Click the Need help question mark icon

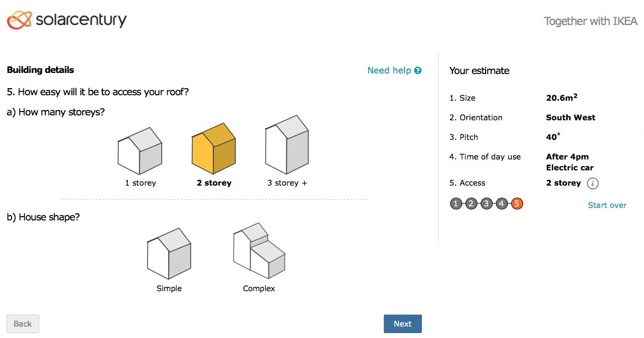[x=418, y=70]
